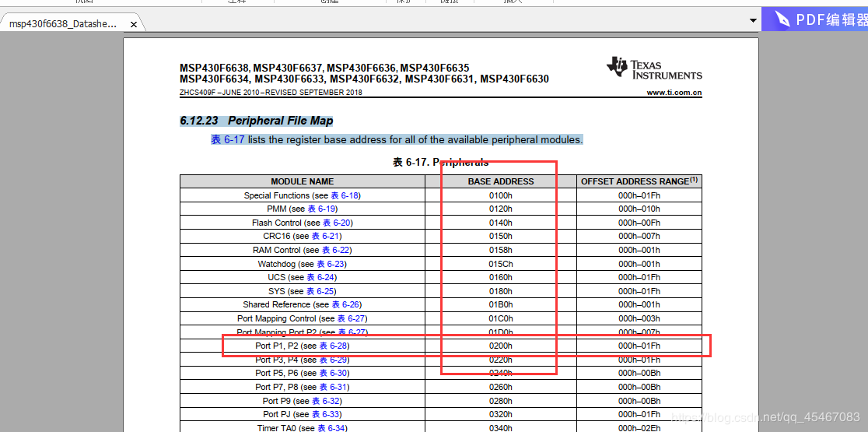Select base address 0320h cell
Viewport: 868px width, 432px height.
point(501,414)
